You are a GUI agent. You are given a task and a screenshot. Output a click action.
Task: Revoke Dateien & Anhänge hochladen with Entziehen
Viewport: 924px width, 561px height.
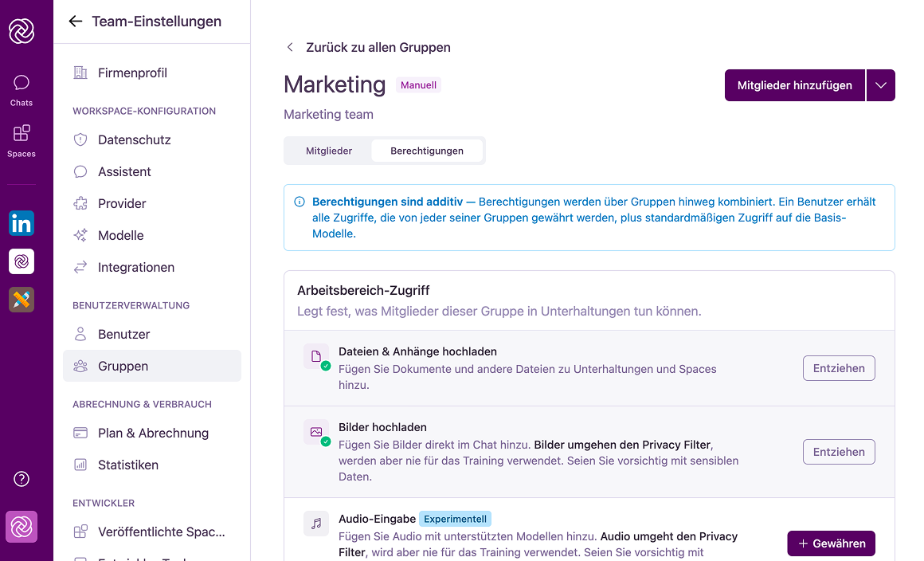(839, 368)
